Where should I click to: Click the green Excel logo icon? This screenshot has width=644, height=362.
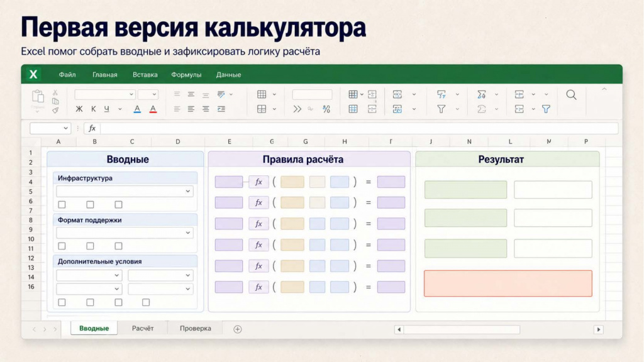click(x=33, y=74)
